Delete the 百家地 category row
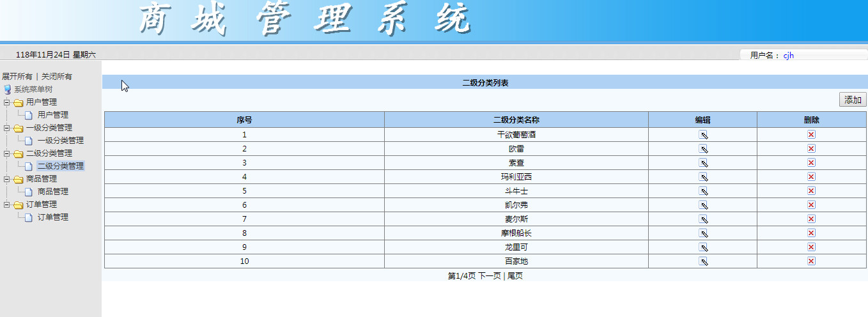Viewport: 868px width, 317px height. [x=811, y=261]
